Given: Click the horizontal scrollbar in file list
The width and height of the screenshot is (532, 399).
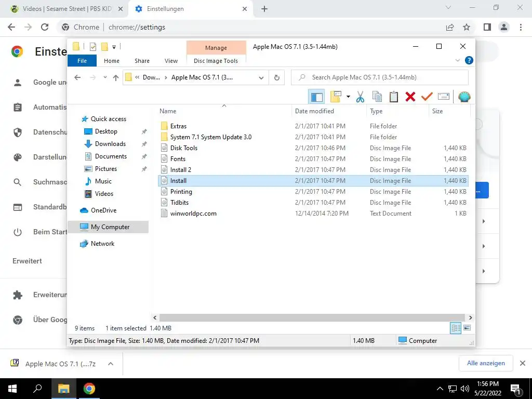Looking at the screenshot, I should [312, 318].
